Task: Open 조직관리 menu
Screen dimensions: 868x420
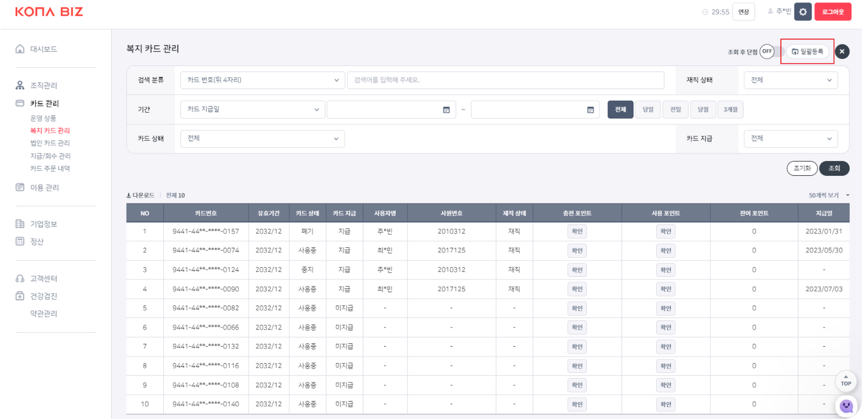Action: pyautogui.click(x=43, y=85)
